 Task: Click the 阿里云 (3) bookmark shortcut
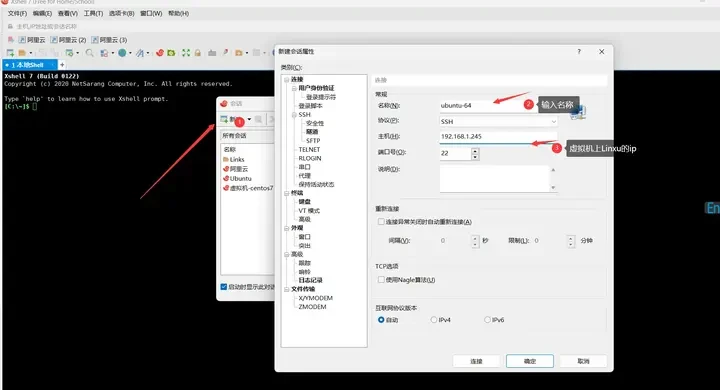point(109,40)
